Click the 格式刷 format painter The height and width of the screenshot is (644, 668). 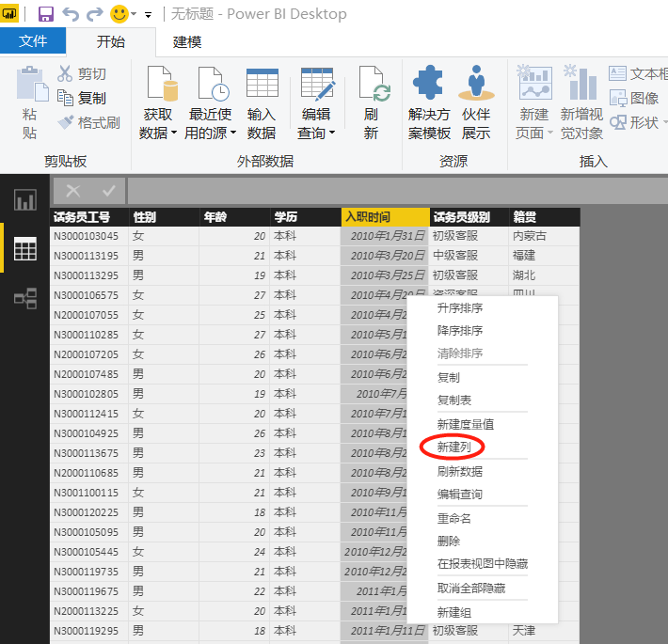click(89, 122)
